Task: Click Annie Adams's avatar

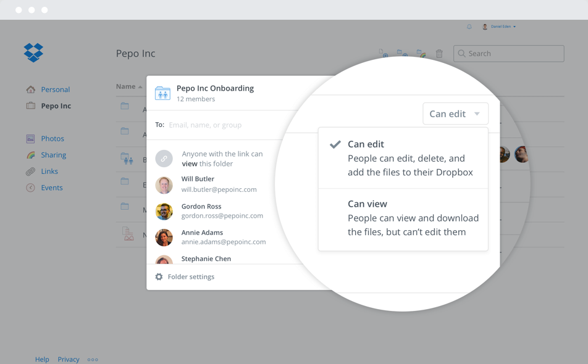Action: pyautogui.click(x=164, y=238)
